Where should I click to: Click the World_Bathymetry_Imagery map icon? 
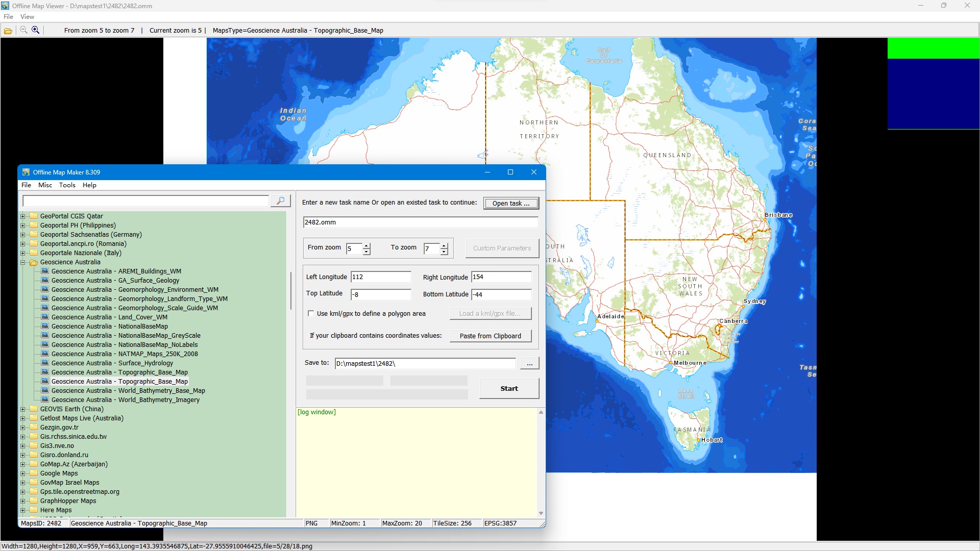(45, 399)
